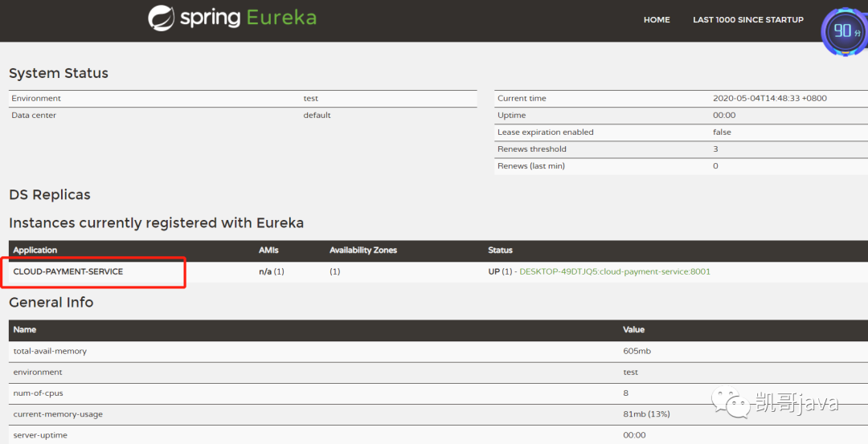This screenshot has width=868, height=444.
Task: Click the Application column header
Action: click(x=35, y=250)
